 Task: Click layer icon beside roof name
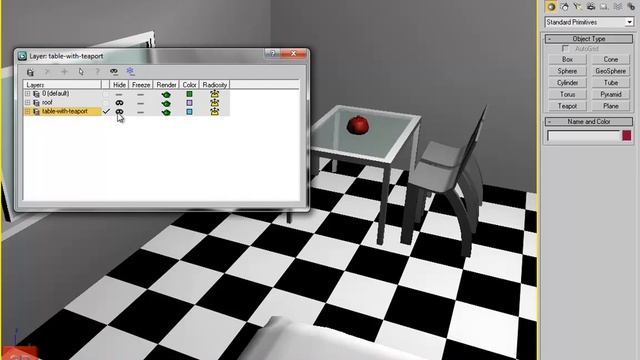click(x=36, y=103)
